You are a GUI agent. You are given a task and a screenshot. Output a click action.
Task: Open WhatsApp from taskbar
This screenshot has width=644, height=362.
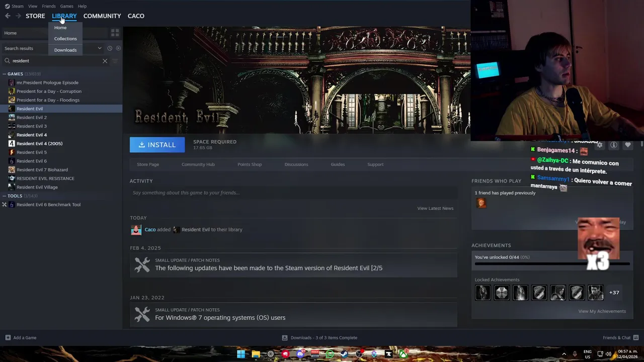click(x=330, y=354)
